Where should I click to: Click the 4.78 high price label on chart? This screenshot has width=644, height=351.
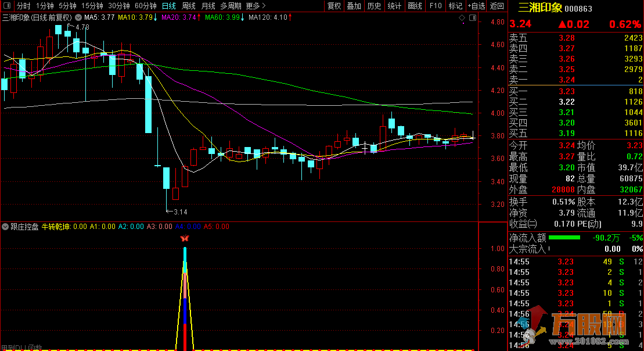coord(82,27)
